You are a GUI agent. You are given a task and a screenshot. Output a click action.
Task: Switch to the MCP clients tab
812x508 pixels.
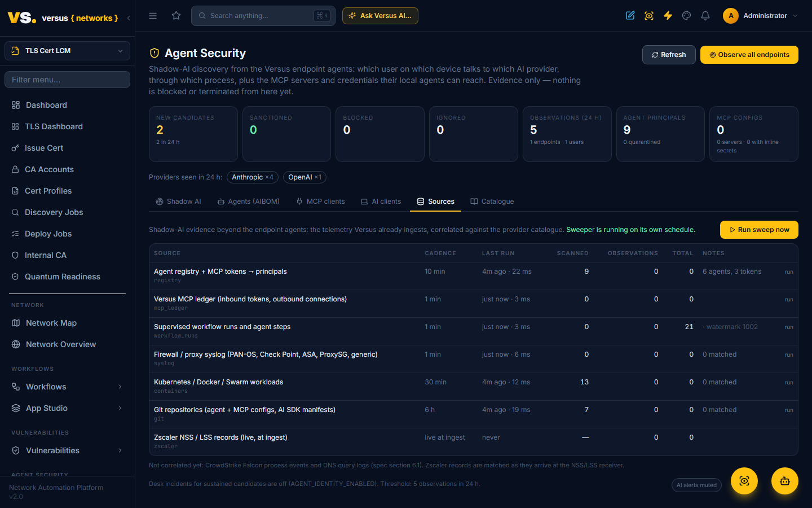(x=320, y=202)
